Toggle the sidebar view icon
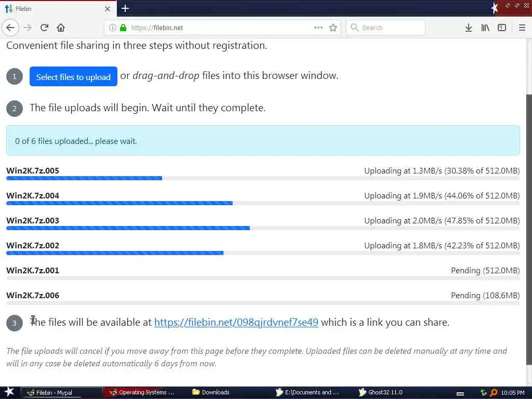This screenshot has width=532, height=399. (x=502, y=28)
